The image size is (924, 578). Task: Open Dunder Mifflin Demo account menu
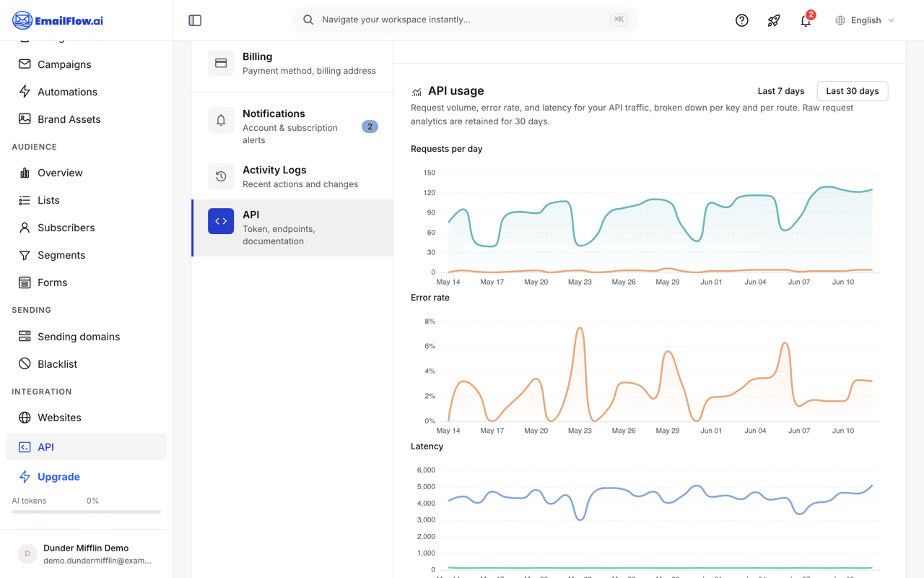(86, 554)
